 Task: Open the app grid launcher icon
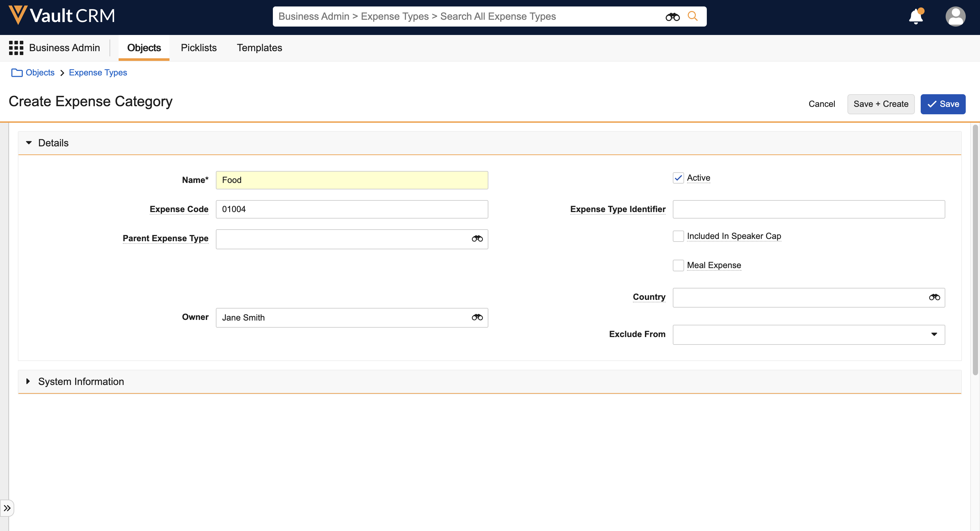click(x=16, y=48)
